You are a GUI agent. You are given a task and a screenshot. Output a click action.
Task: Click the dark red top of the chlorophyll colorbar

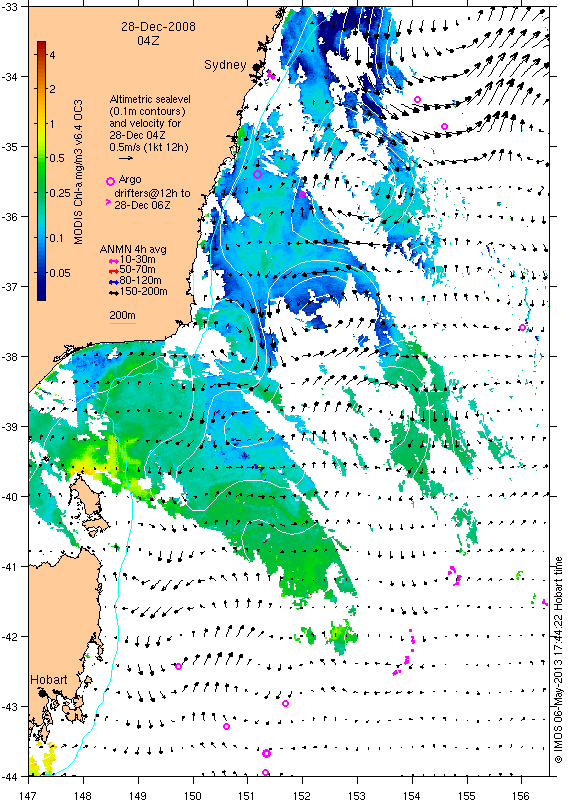pos(41,46)
